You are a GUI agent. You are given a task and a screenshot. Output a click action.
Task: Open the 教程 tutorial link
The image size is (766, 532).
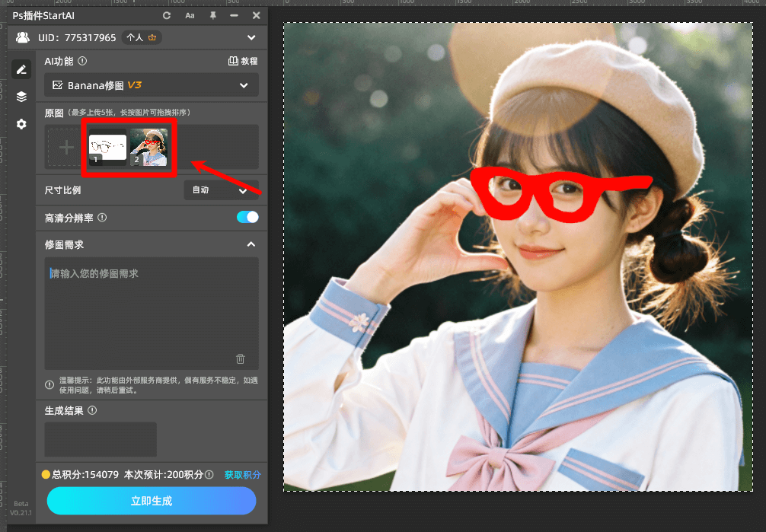243,61
